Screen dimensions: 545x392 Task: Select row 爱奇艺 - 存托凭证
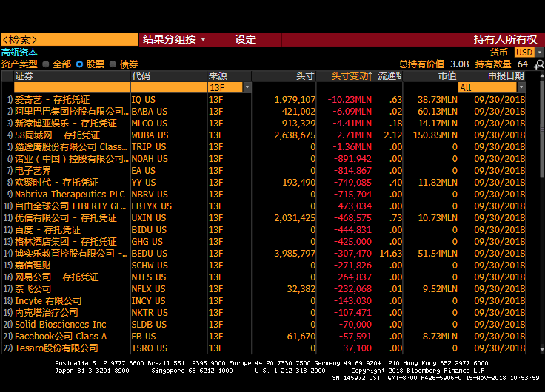(x=264, y=100)
